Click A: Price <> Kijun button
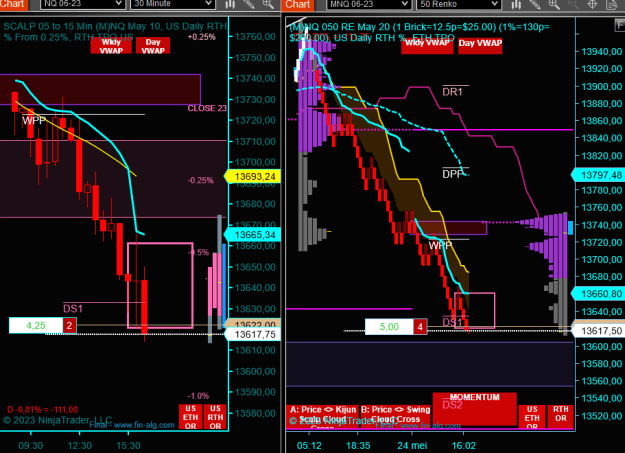The height and width of the screenshot is (453, 625). [322, 416]
